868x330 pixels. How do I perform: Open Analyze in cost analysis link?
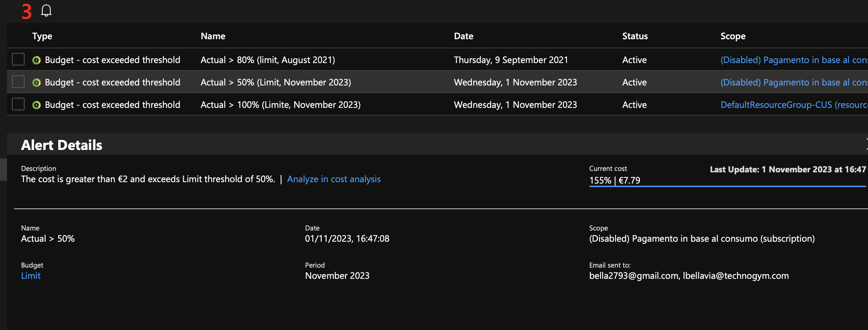pos(334,179)
